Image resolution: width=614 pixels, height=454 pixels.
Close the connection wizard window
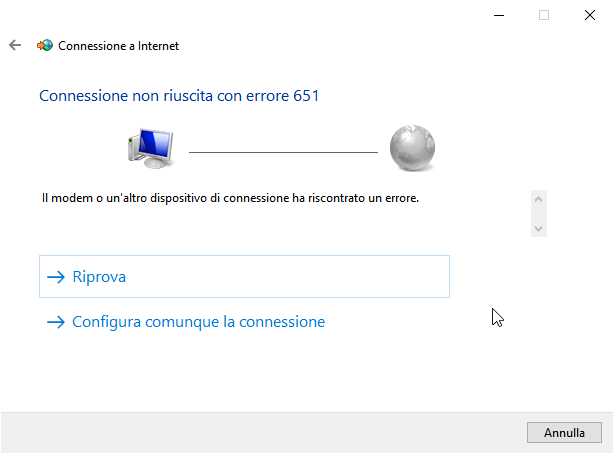point(590,15)
